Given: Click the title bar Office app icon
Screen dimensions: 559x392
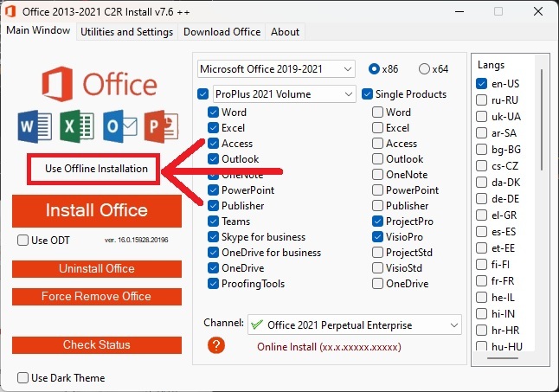Looking at the screenshot, I should click(10, 11).
